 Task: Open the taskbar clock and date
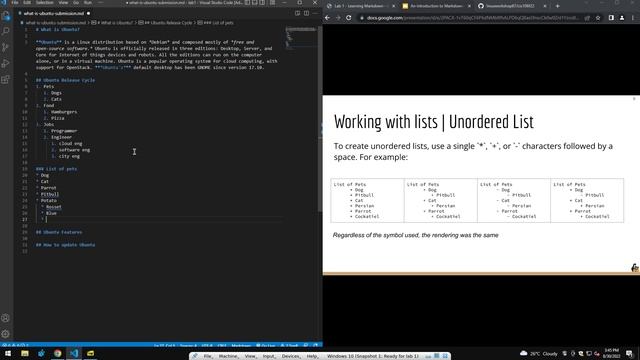click(611, 353)
